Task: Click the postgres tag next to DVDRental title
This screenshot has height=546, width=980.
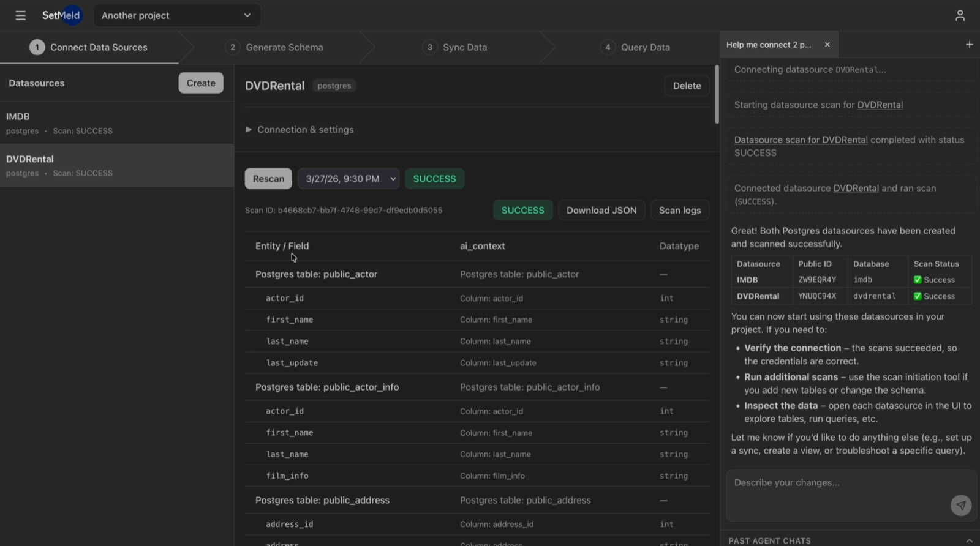Action: (x=334, y=86)
